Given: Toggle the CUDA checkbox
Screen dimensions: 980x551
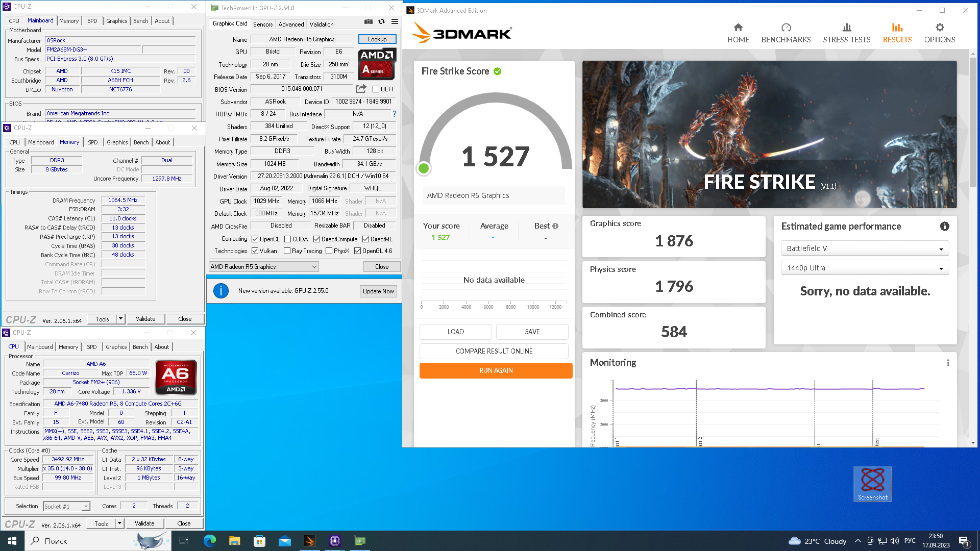Looking at the screenshot, I should pyautogui.click(x=287, y=239).
